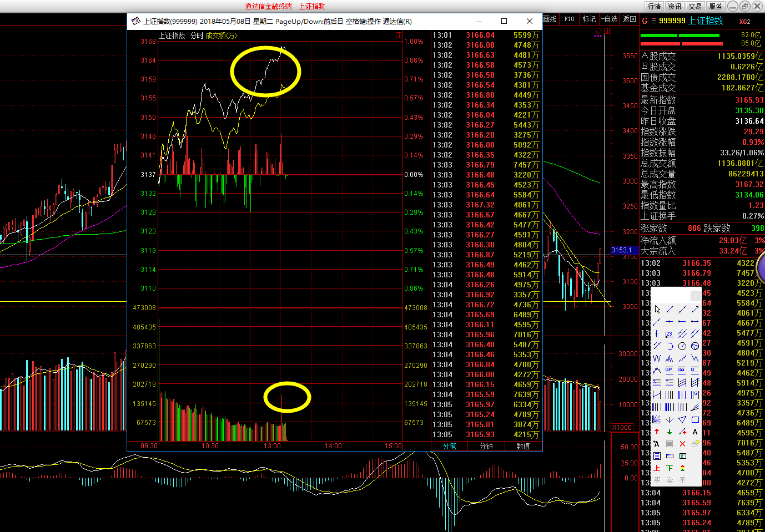Open the 服务 menu

716,6
